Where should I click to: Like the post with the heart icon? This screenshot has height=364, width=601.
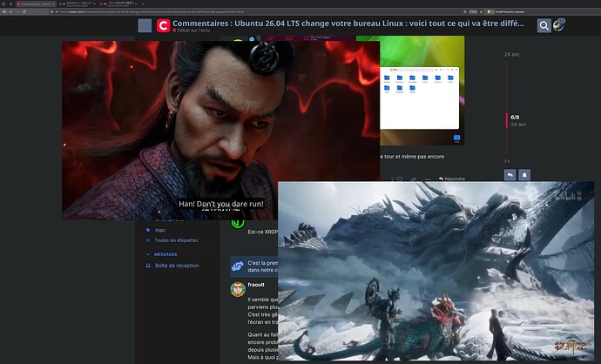click(x=400, y=179)
